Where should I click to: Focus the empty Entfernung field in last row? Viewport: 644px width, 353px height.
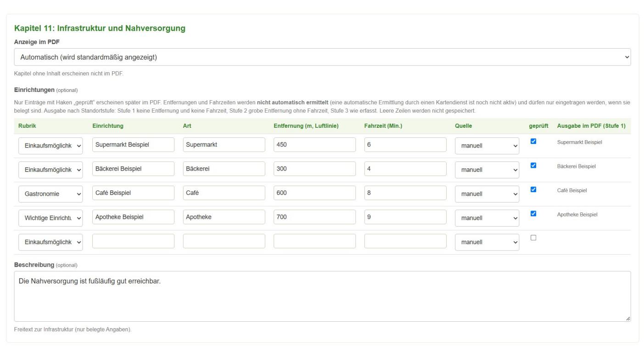pyautogui.click(x=314, y=241)
